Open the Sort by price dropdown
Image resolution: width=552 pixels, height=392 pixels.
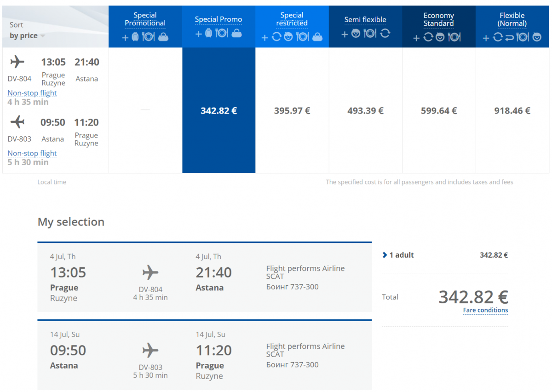[27, 36]
